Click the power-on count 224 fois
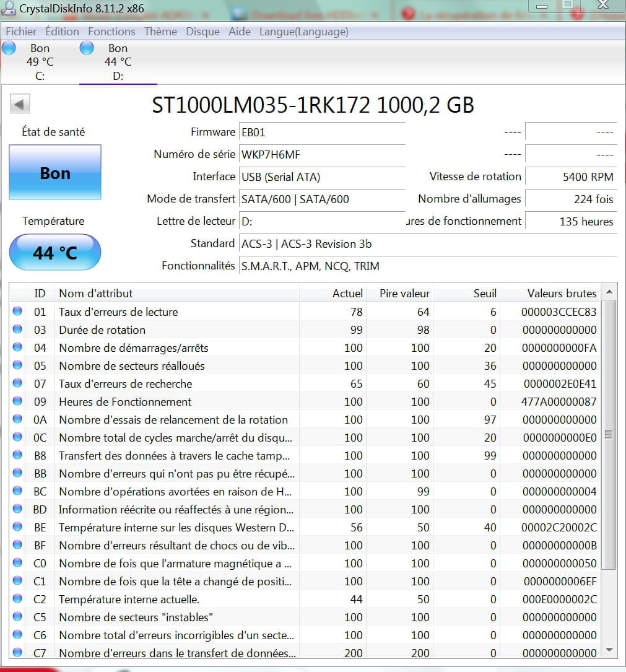Screen dimensions: 626x672 pos(571,199)
